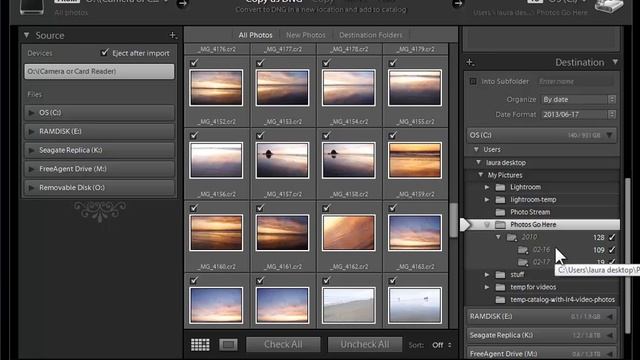Uncheck photo below _MG_4178.cr2
Image resolution: width=640 pixels, height=360 pixels.
tap(327, 62)
